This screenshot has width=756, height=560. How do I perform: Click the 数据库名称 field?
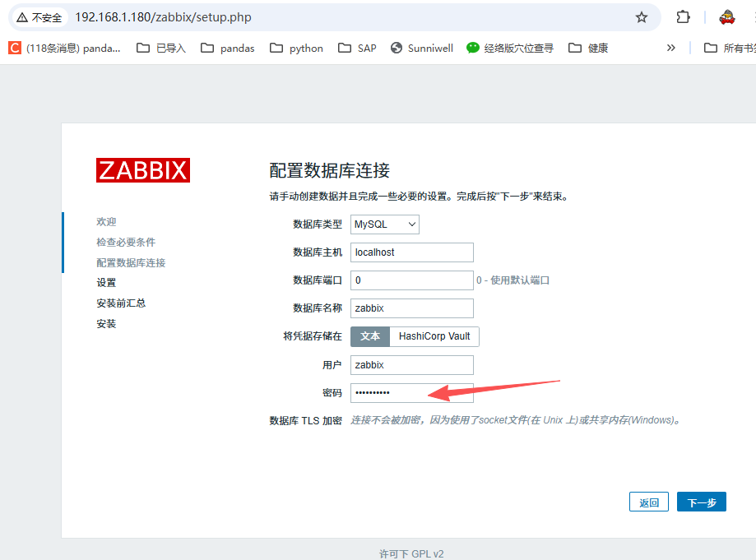click(x=412, y=308)
